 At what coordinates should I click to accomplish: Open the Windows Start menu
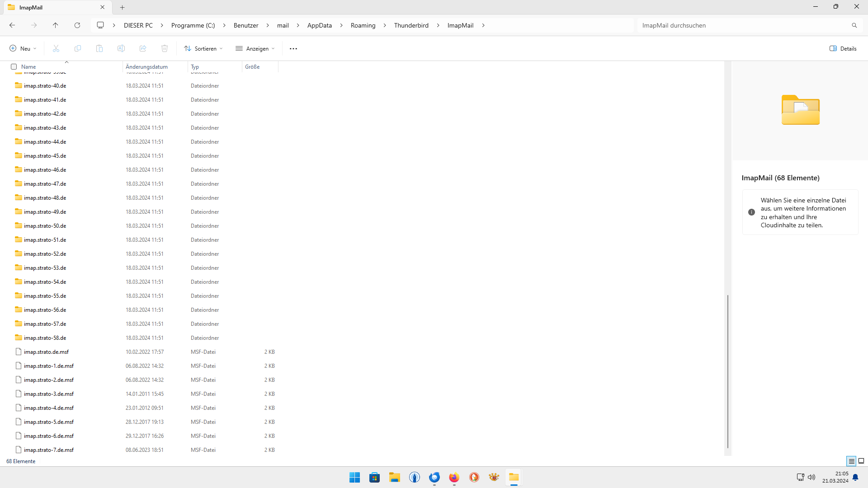355,477
